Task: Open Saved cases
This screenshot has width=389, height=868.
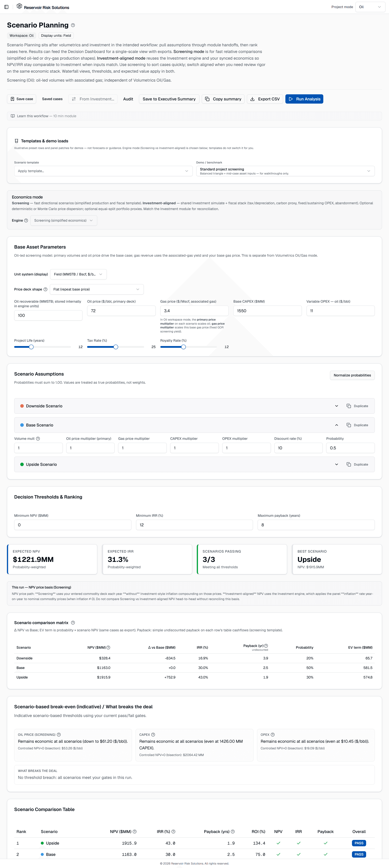Action: (x=52, y=99)
